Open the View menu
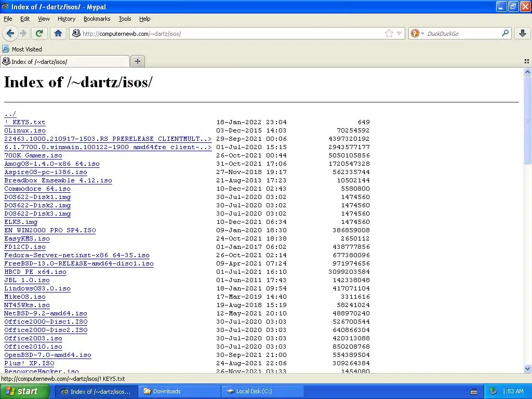This screenshot has height=399, width=532. (x=44, y=19)
